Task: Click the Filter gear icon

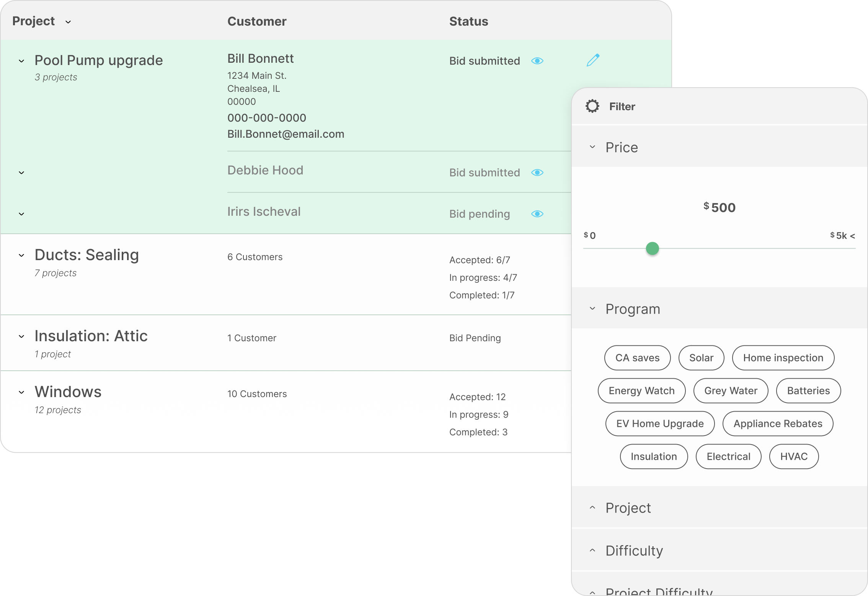Action: click(x=592, y=106)
